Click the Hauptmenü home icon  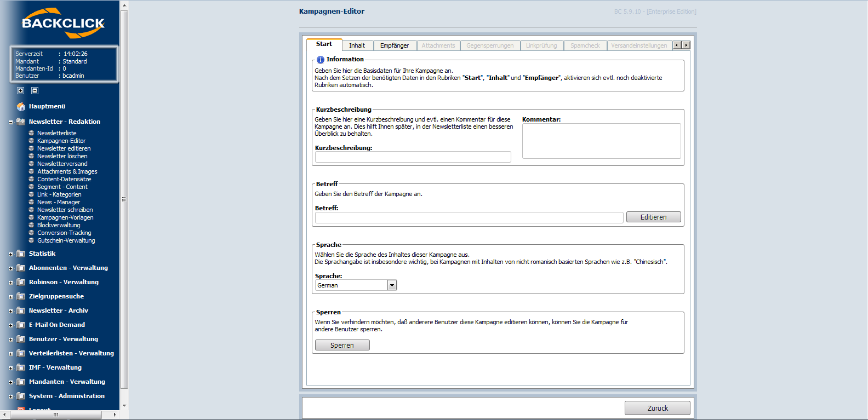[21, 106]
